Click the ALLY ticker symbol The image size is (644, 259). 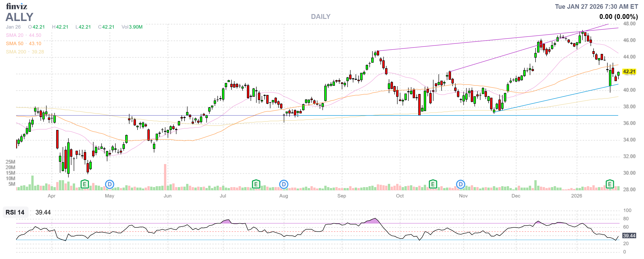(20, 17)
